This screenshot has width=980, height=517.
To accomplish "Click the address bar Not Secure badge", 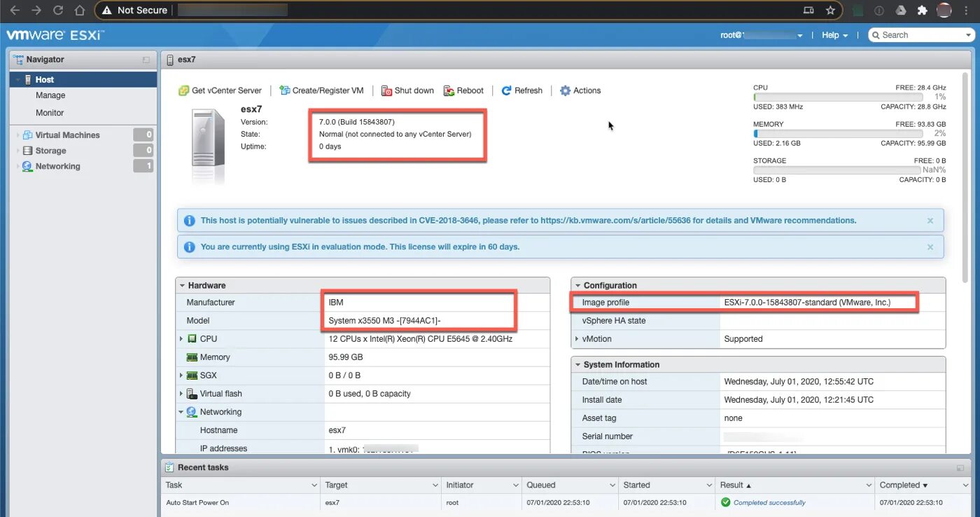I will [134, 11].
